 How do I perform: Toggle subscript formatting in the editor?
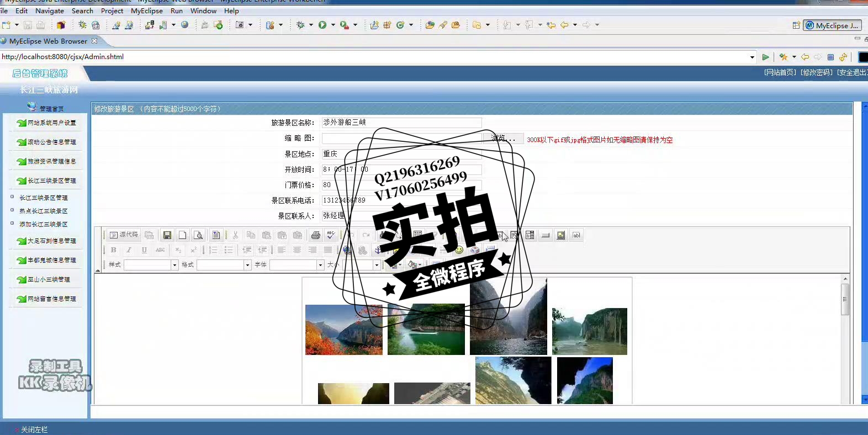178,250
